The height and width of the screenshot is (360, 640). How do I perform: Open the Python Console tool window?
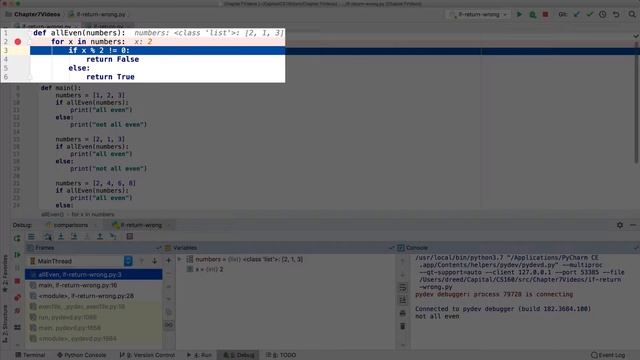tap(81, 355)
